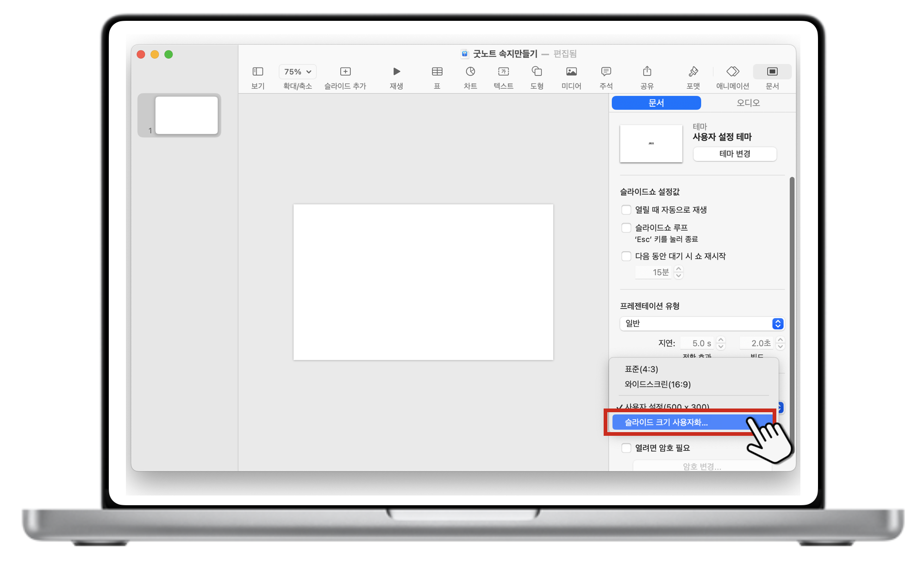Add a new slide with toolbar icon
The height and width of the screenshot is (582, 924).
pyautogui.click(x=345, y=72)
